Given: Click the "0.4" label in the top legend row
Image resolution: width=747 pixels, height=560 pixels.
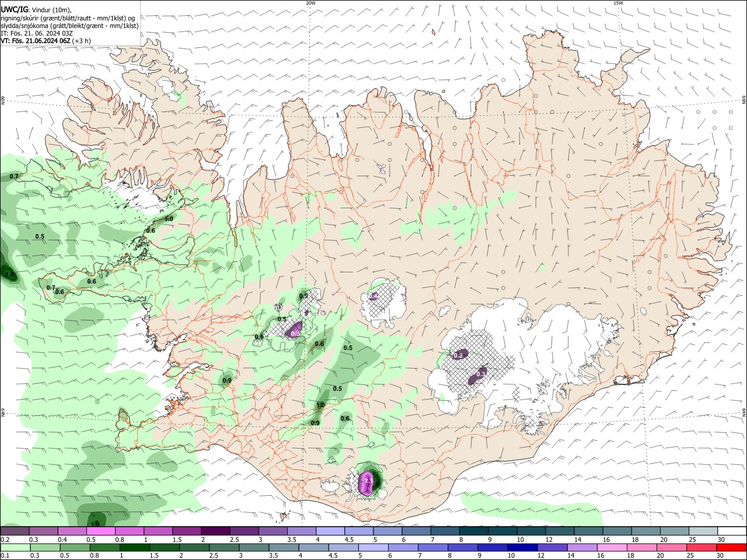Looking at the screenshot, I should point(62,540).
